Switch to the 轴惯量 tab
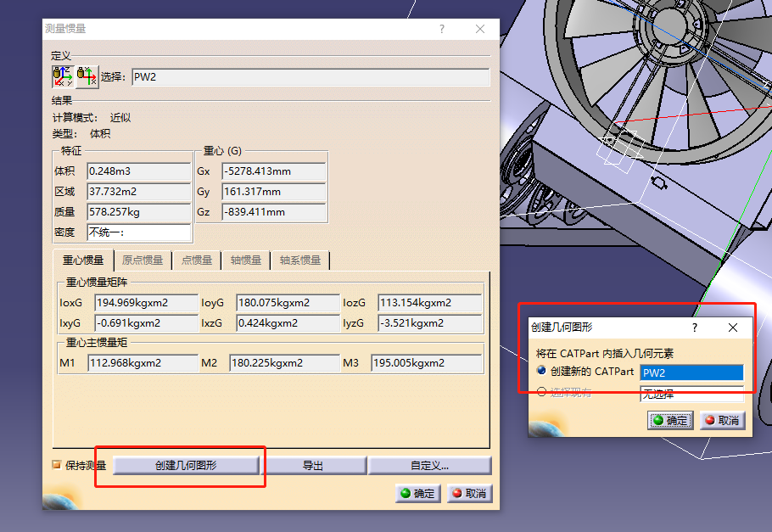This screenshot has height=532, width=772. point(245,260)
